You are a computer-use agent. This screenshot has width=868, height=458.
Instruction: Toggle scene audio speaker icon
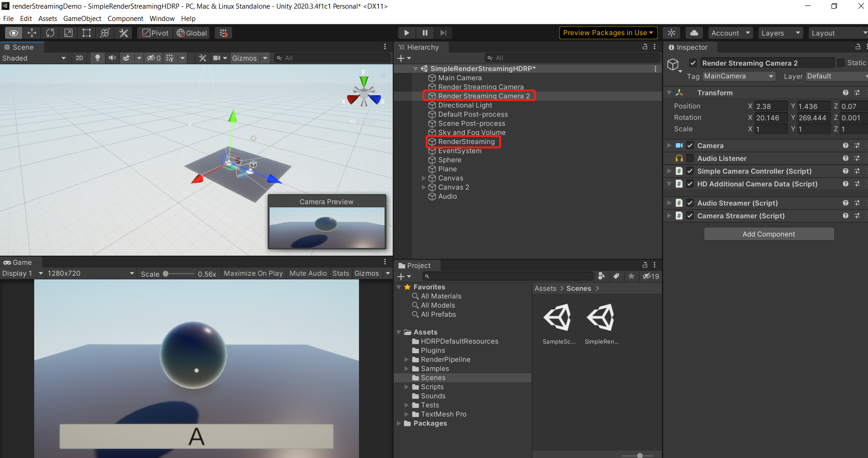112,58
